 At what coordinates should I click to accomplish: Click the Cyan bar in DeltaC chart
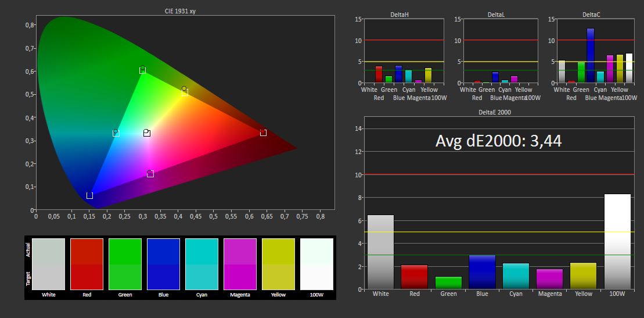click(600, 77)
